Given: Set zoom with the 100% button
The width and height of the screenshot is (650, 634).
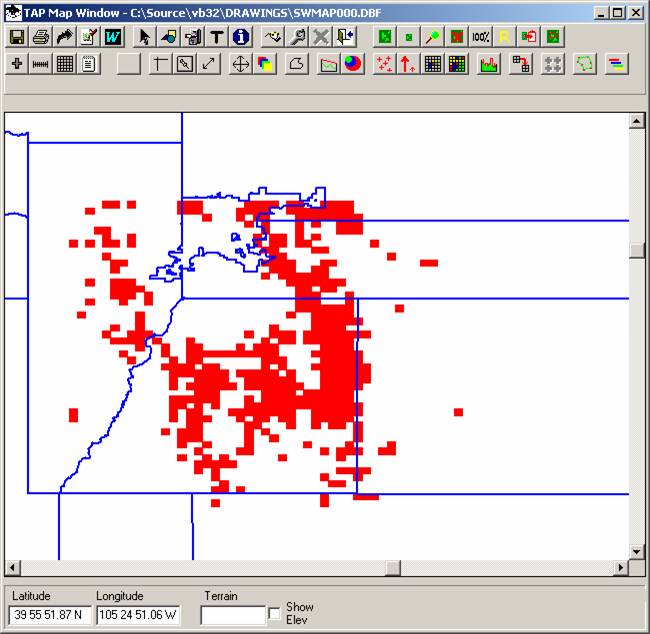Looking at the screenshot, I should [480, 37].
